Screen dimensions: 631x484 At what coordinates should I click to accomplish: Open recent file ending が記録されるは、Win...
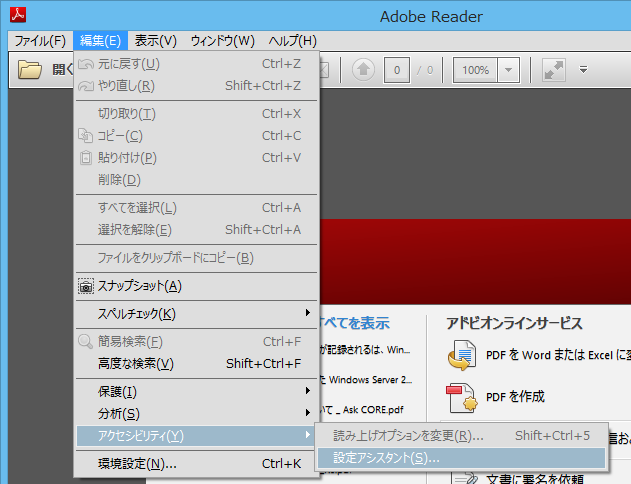coord(365,350)
